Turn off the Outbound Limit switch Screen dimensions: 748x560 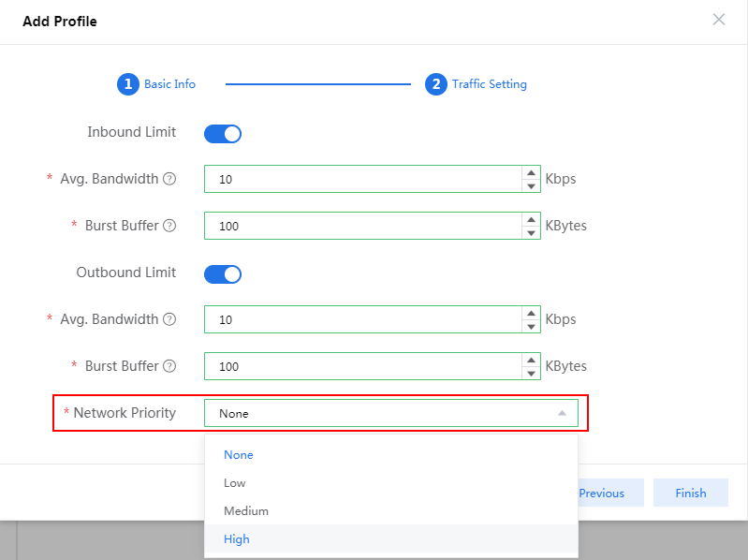tap(223, 274)
